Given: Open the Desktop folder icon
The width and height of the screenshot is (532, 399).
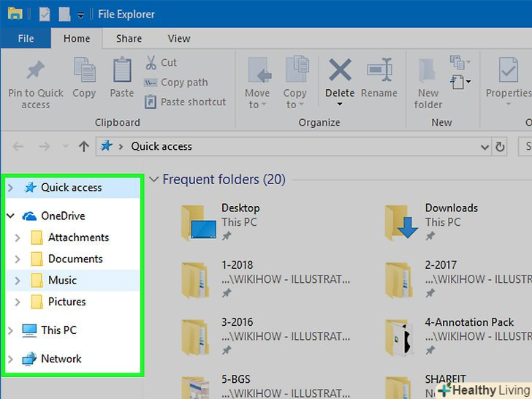Looking at the screenshot, I should (199, 223).
